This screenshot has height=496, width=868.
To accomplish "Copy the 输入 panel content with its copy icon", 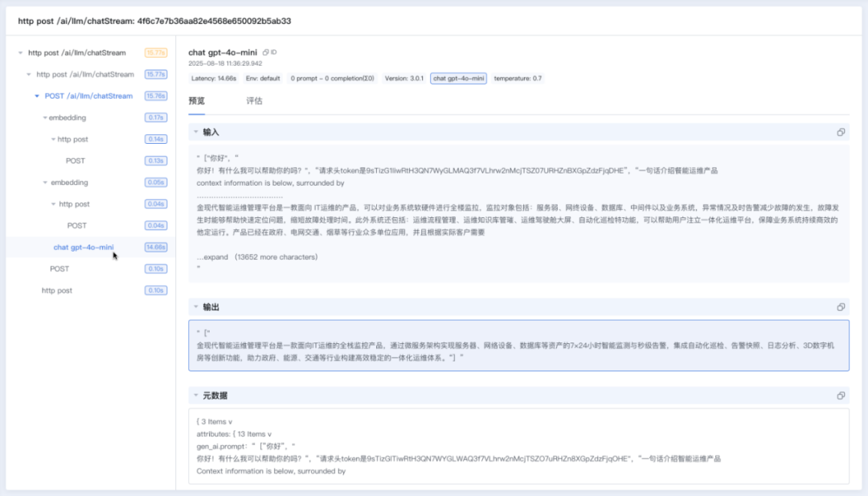I will tap(841, 132).
